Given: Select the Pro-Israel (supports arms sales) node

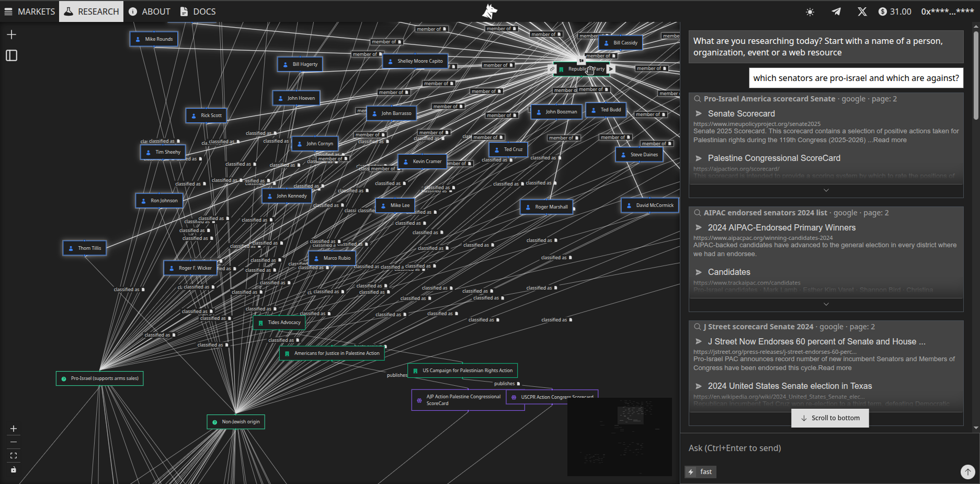Looking at the screenshot, I should 99,378.
